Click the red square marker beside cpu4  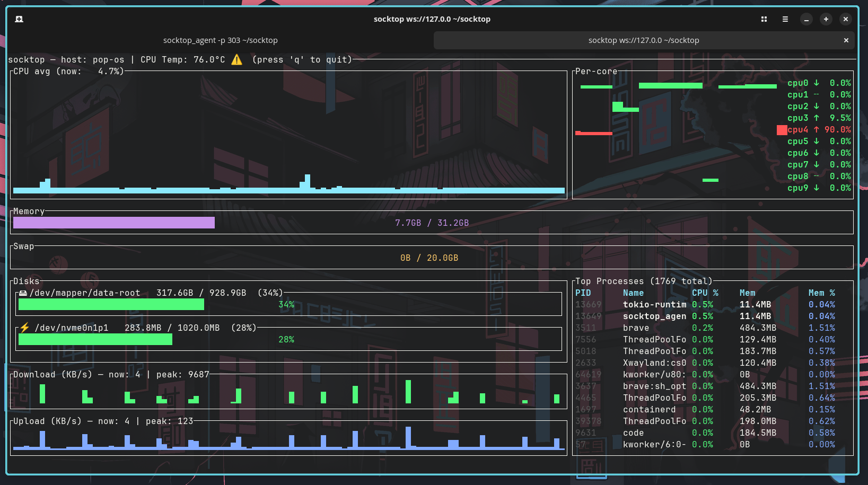[x=782, y=130]
